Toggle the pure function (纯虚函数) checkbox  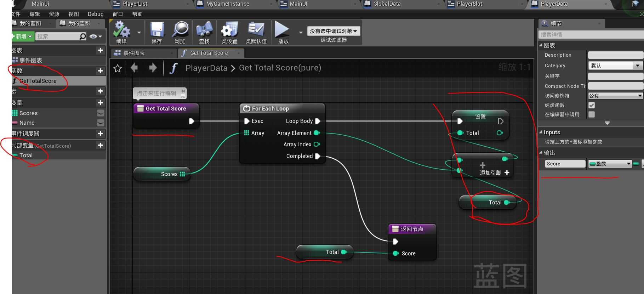592,105
